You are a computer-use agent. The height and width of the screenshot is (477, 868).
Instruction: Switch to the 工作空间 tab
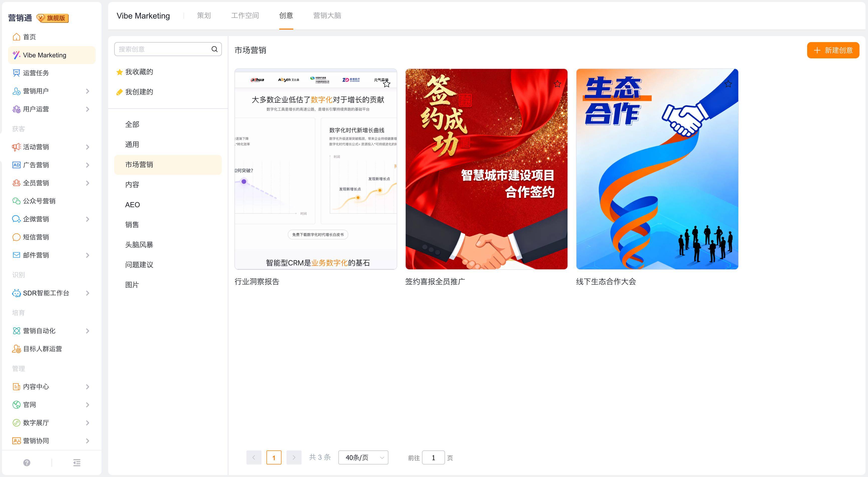[245, 16]
